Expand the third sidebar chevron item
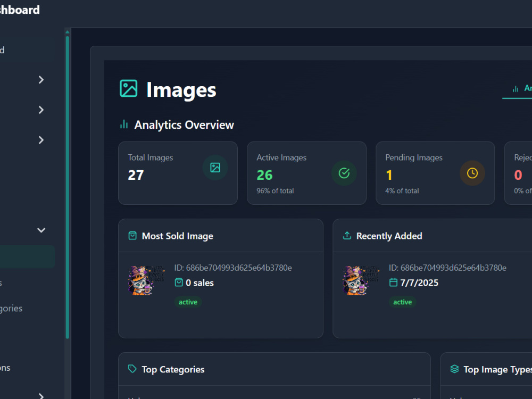Screen dimensions: 532x399 [x=41, y=140]
